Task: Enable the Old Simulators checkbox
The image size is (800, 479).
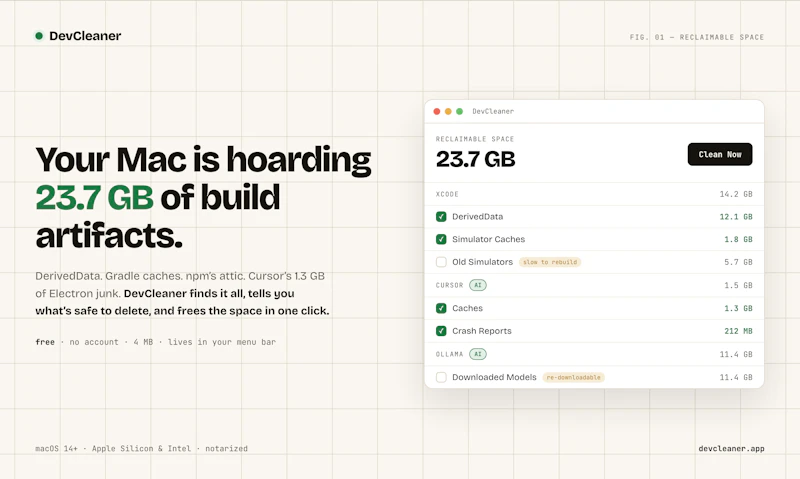Action: [x=441, y=262]
